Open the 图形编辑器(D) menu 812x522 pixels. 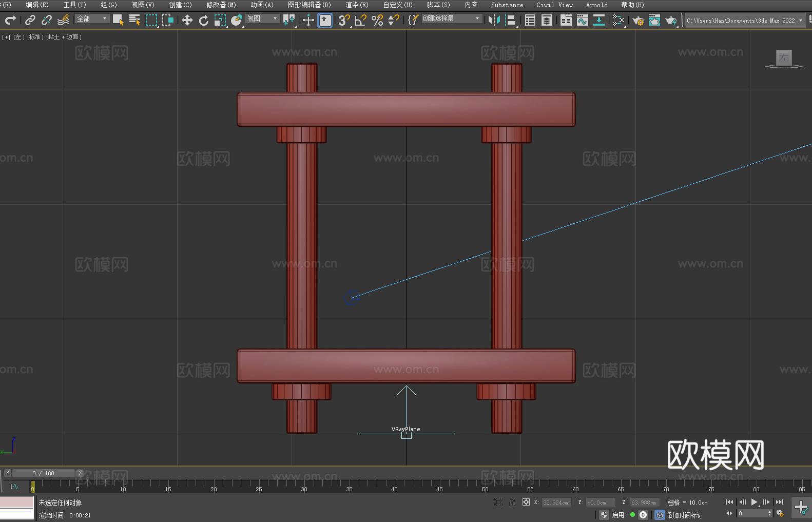coord(310,5)
